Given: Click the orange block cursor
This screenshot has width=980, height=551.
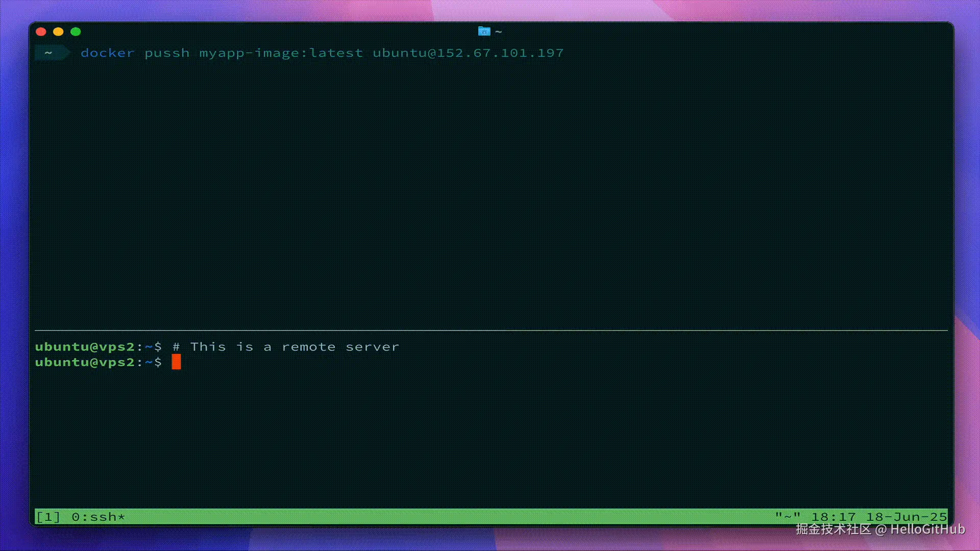Looking at the screenshot, I should point(176,362).
